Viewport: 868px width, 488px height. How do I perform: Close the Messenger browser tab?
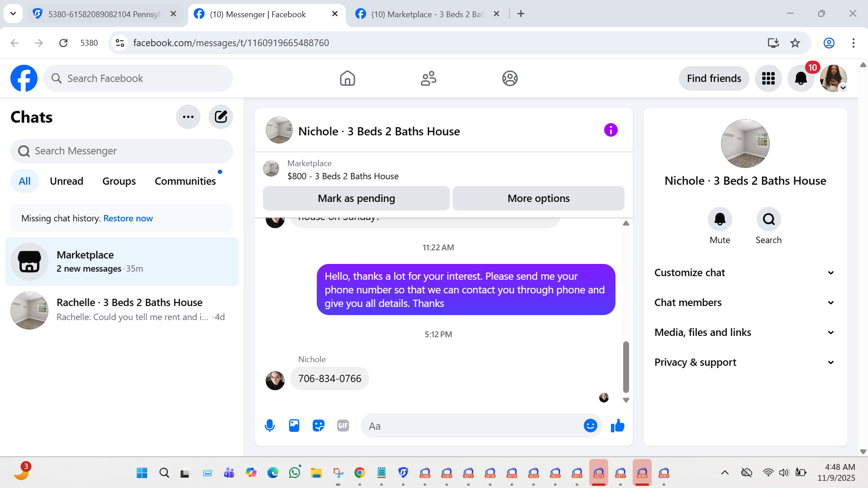click(335, 14)
